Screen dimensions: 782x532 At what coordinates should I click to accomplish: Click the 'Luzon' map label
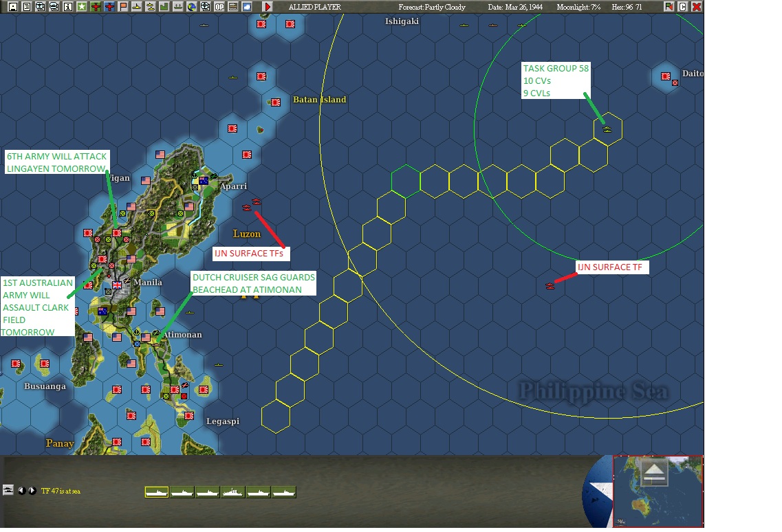point(247,234)
